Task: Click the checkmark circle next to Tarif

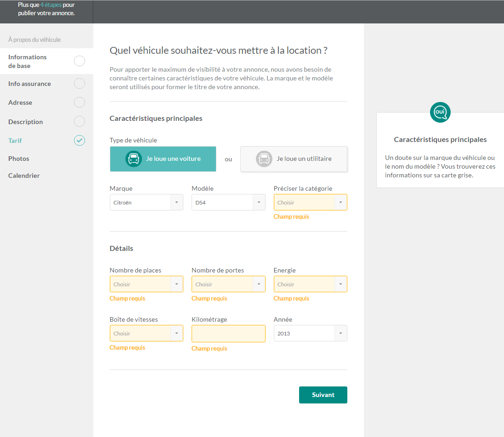Action: 79,141
